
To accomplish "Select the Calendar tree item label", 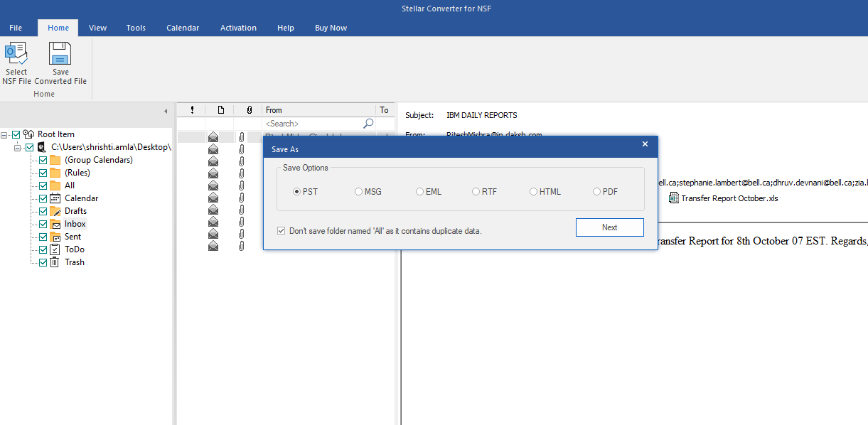I will tap(82, 198).
